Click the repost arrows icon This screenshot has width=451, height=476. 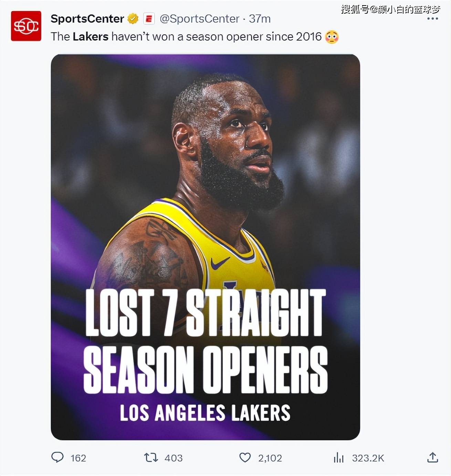(151, 457)
